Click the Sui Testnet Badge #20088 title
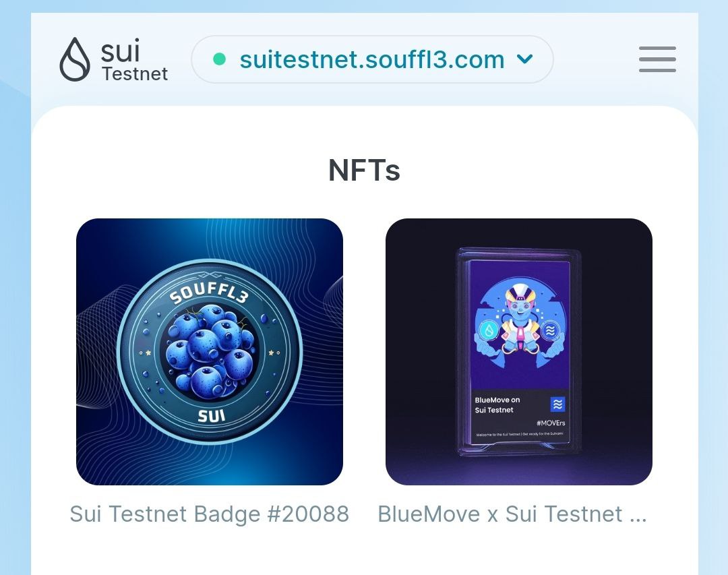This screenshot has height=575, width=728. (x=210, y=514)
